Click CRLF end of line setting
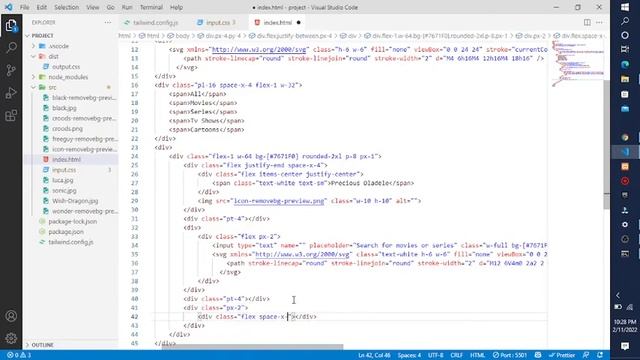The width and height of the screenshot is (640, 360). (456, 355)
